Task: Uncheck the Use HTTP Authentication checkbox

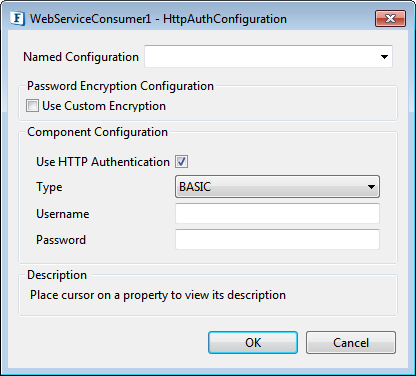Action: [182, 162]
